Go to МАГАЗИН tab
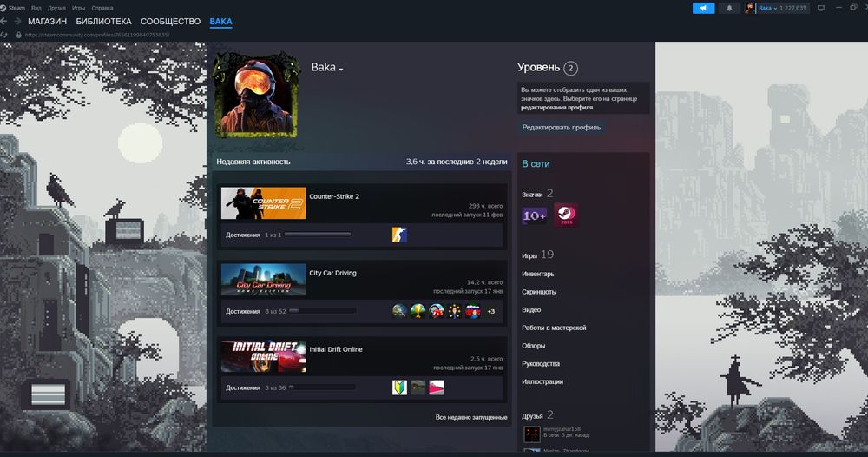Screen dimensions: 868x457 tap(47, 22)
